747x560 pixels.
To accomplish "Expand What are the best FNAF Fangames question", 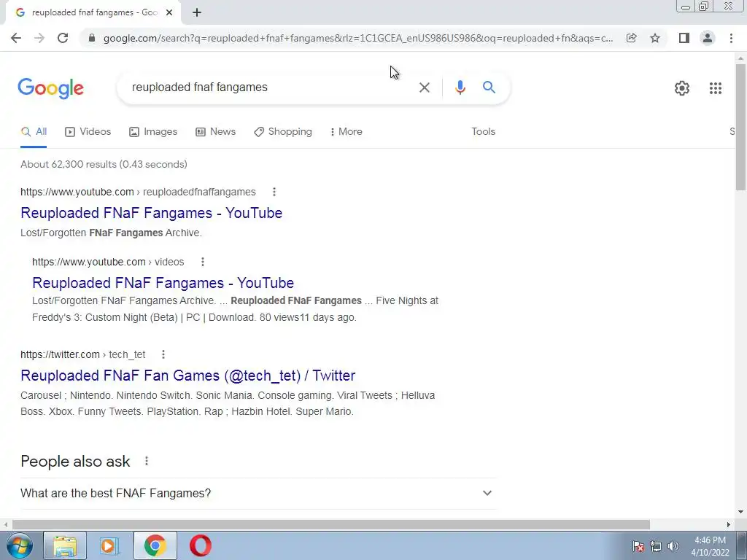I will click(x=259, y=494).
